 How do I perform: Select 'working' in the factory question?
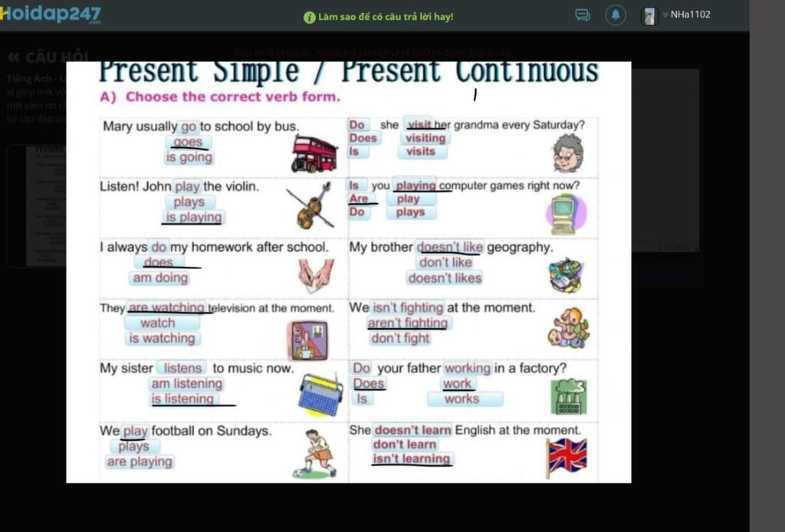(x=468, y=368)
